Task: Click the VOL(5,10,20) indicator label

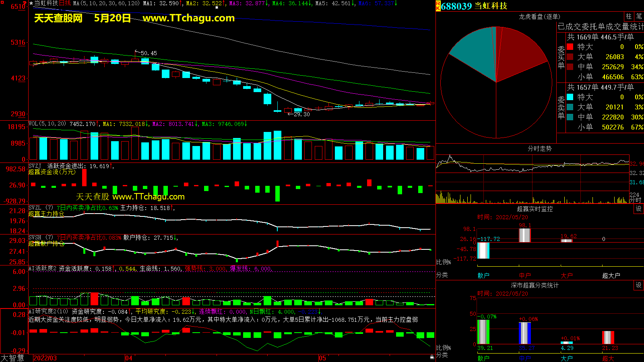Action: point(47,124)
